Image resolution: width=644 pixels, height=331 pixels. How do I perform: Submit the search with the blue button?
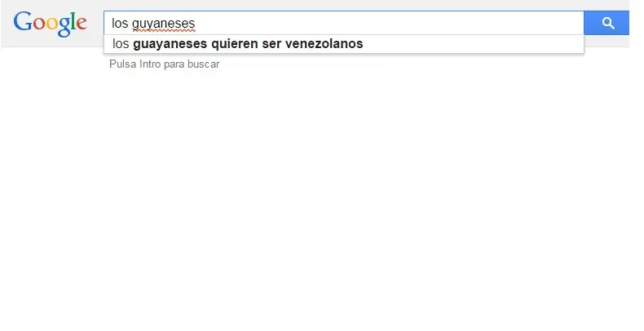(607, 23)
